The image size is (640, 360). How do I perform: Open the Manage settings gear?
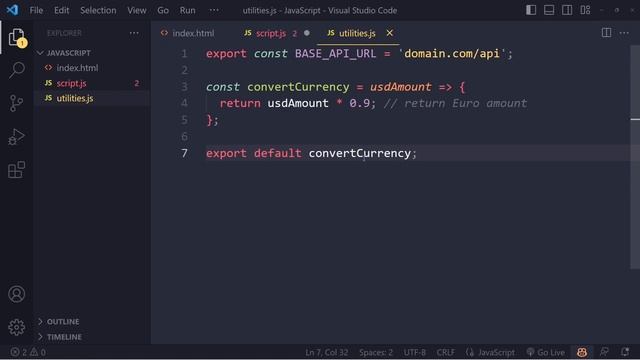[x=17, y=327]
